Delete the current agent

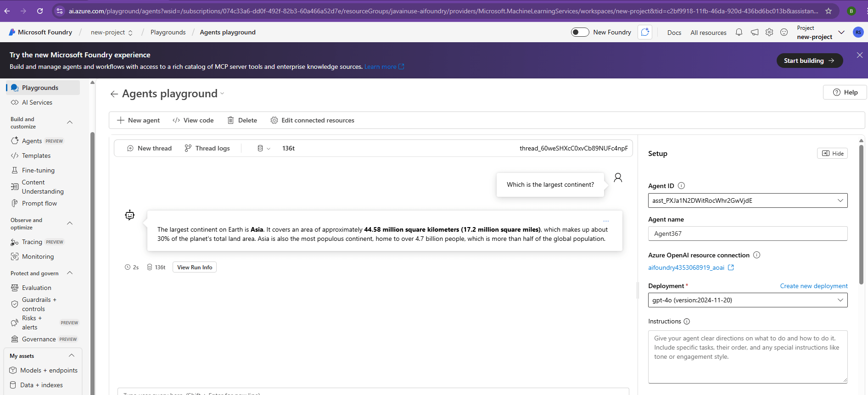242,120
